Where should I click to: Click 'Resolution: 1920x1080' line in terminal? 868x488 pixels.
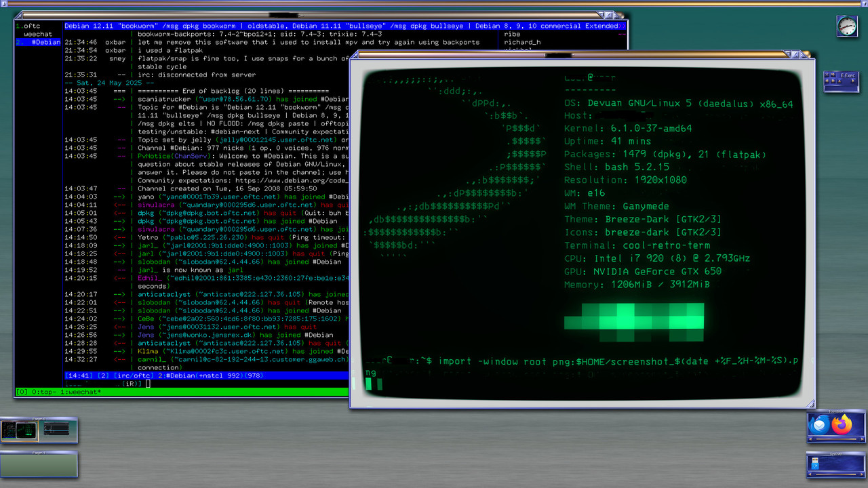[625, 180]
